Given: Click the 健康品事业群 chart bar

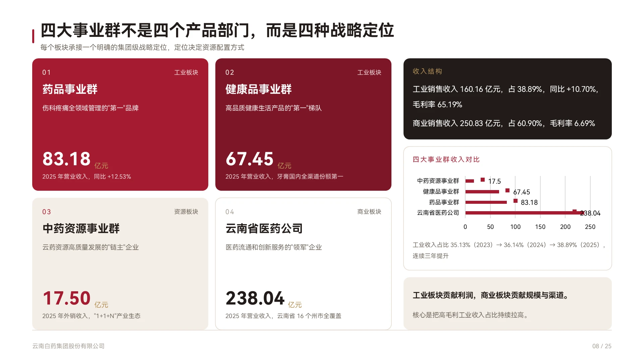Looking at the screenshot, I should (x=482, y=192).
